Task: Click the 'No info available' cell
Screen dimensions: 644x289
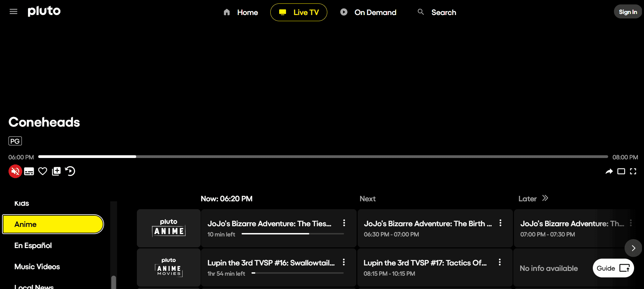Action: 549,268
